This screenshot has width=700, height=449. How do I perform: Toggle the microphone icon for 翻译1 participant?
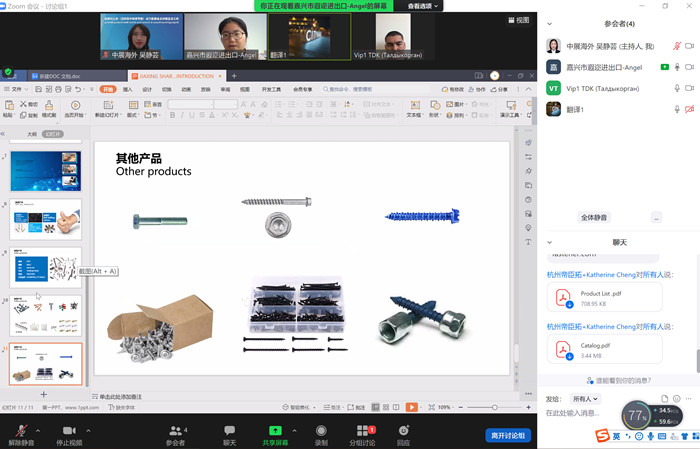(x=677, y=109)
